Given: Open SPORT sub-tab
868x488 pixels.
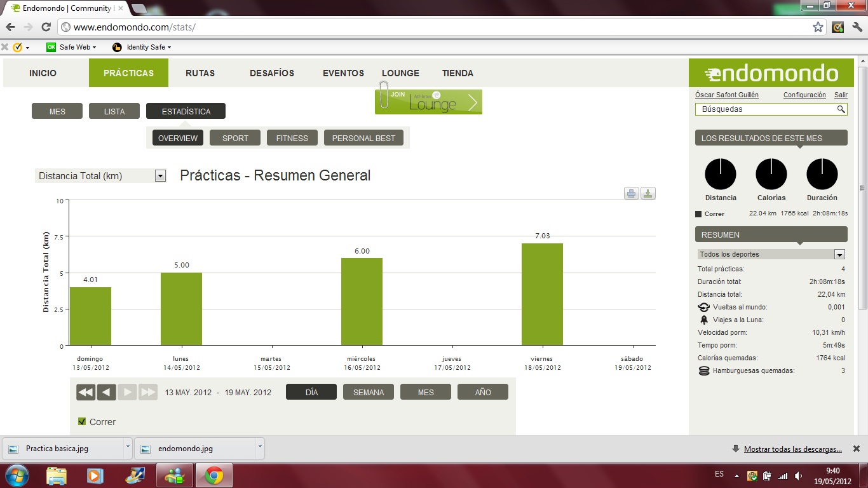Looking at the screenshot, I should (x=235, y=138).
